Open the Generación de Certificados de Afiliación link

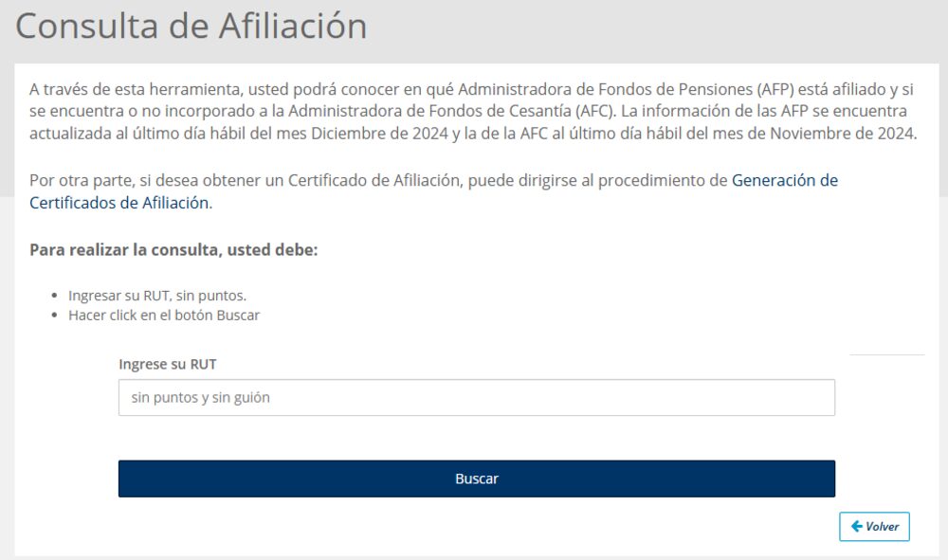click(x=784, y=180)
